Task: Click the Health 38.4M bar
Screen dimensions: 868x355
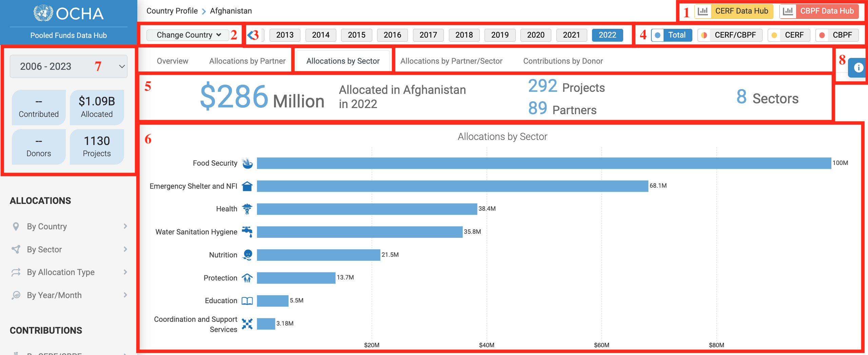Action: coord(367,209)
